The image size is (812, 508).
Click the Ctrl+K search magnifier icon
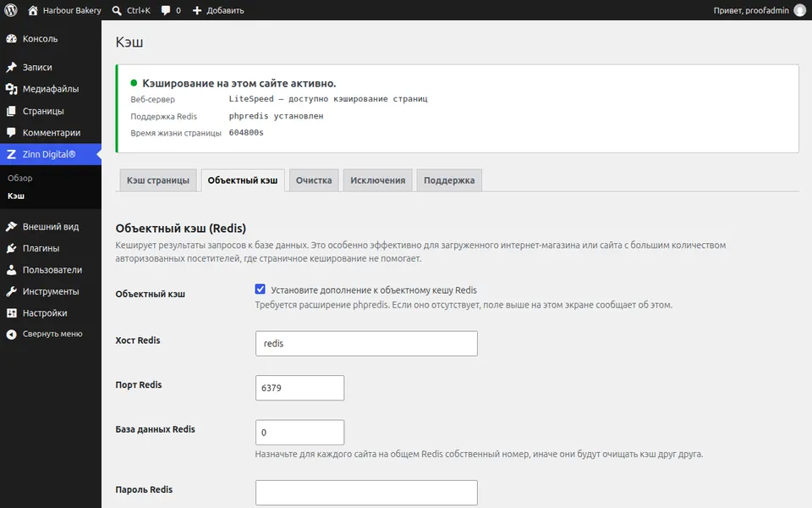click(117, 10)
